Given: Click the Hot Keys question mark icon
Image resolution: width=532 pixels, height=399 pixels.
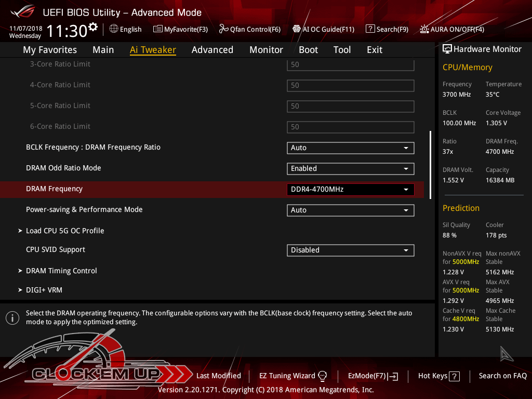Looking at the screenshot, I should (x=454, y=376).
